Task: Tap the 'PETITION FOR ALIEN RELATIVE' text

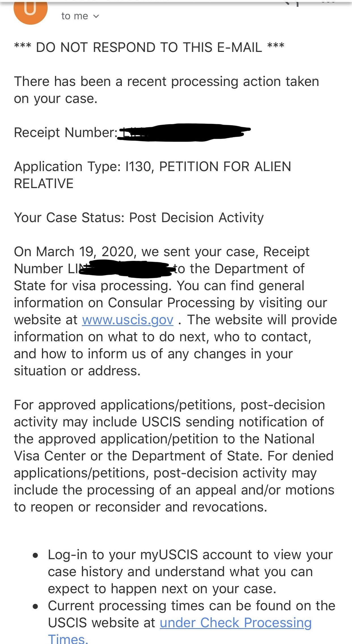Action: (153, 175)
